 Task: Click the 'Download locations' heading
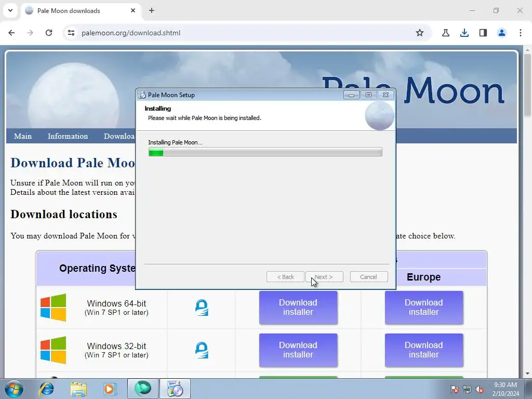(64, 215)
